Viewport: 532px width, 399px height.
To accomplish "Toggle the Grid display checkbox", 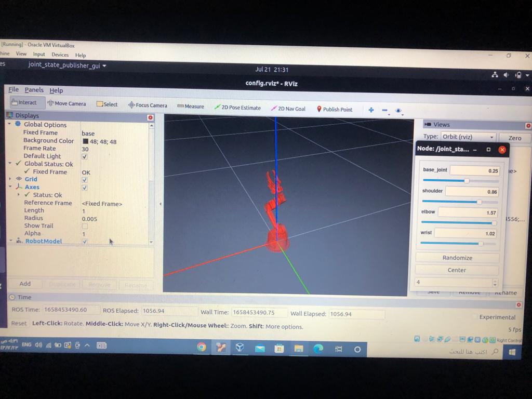I will (84, 179).
